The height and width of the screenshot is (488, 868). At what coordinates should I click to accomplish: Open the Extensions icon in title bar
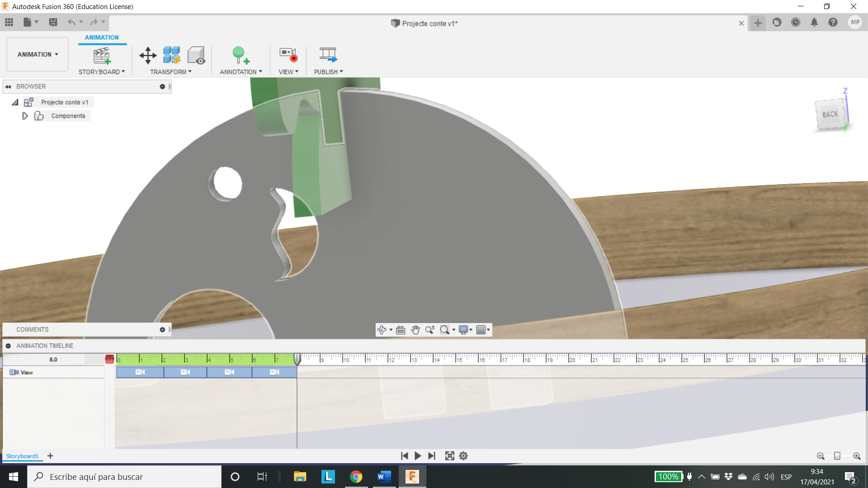click(777, 23)
